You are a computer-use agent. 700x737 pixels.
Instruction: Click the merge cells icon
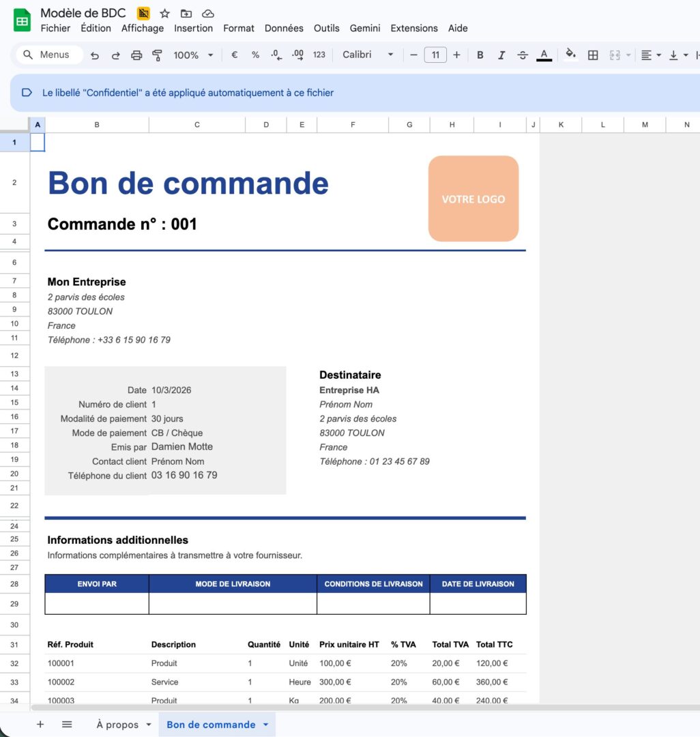coord(615,55)
